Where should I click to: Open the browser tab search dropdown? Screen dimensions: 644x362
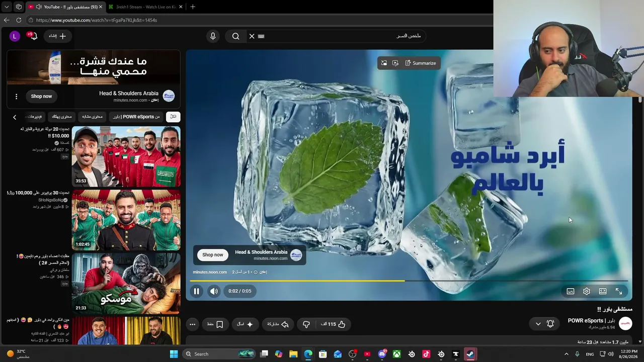7,7
